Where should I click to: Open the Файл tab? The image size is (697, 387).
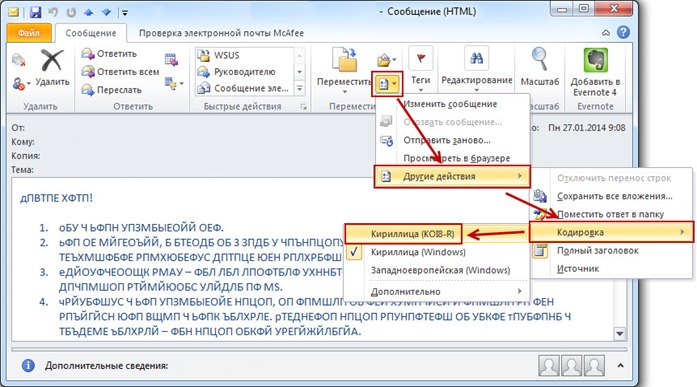pos(29,33)
